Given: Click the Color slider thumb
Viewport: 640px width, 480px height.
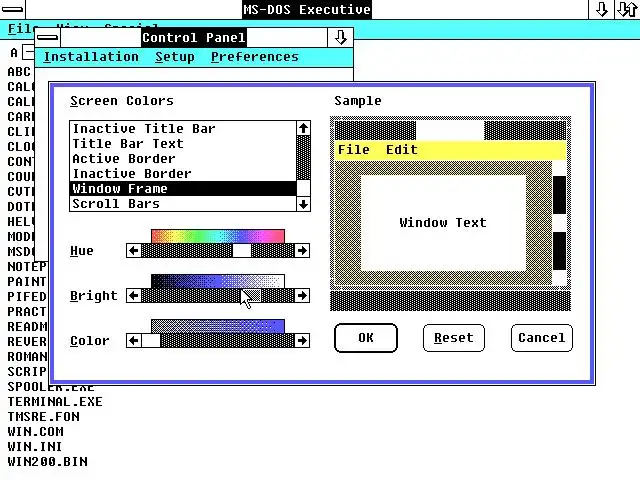Looking at the screenshot, I should pos(151,340).
